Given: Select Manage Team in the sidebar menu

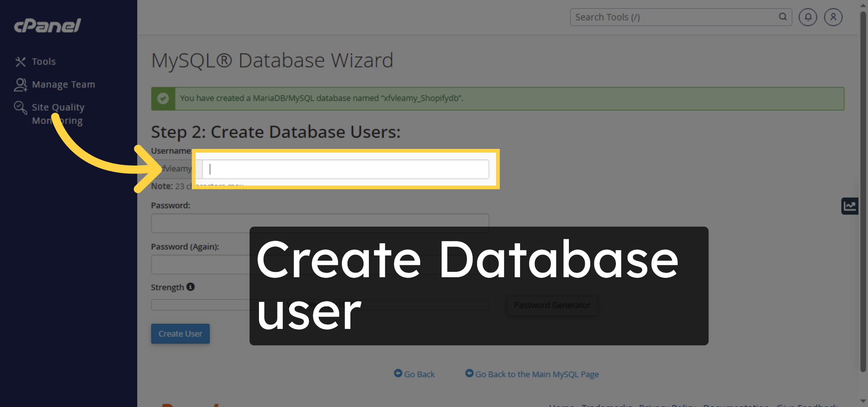Looking at the screenshot, I should pos(64,84).
